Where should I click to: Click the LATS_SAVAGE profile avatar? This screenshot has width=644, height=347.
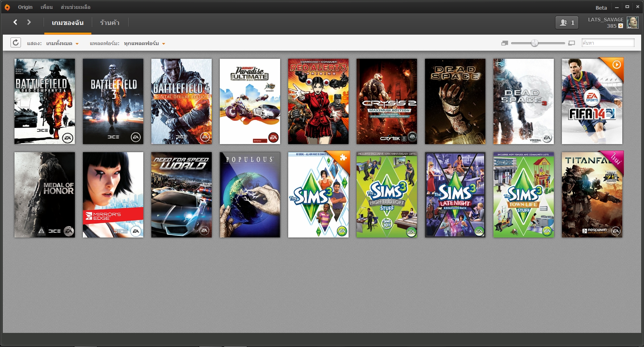[632, 23]
